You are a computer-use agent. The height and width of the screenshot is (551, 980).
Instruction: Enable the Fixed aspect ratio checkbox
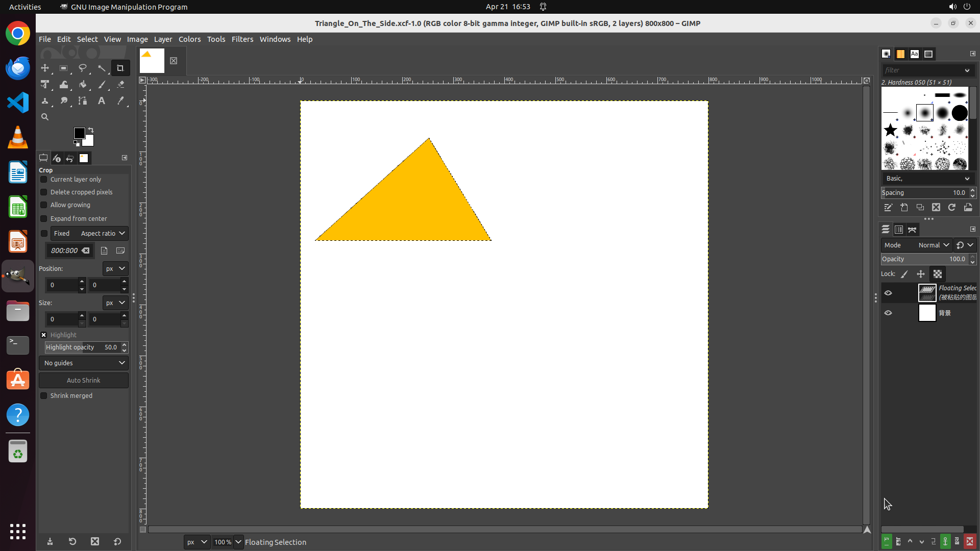[x=44, y=233]
